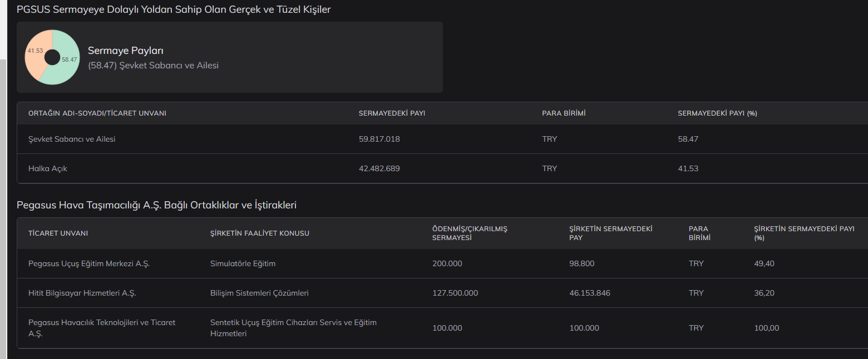Click TRY in the Halka Açık row
This screenshot has height=359, width=868.
click(550, 168)
